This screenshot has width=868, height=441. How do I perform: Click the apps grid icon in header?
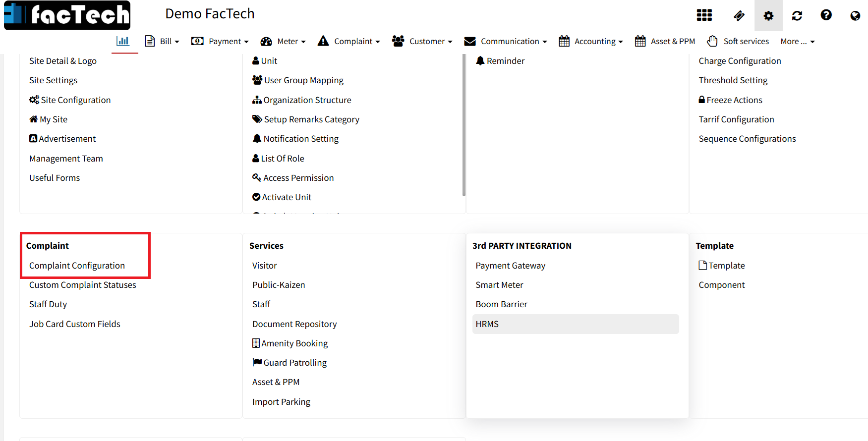[x=704, y=15]
